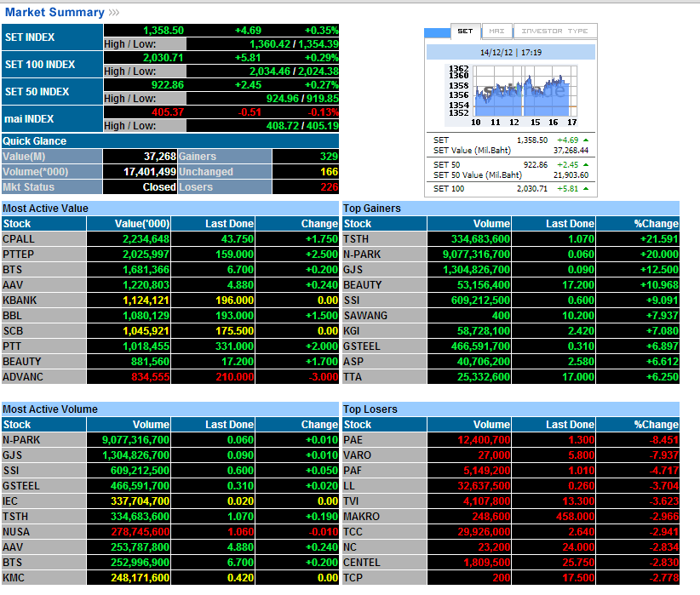Open BEAUTY in Most Active Value

22,362
